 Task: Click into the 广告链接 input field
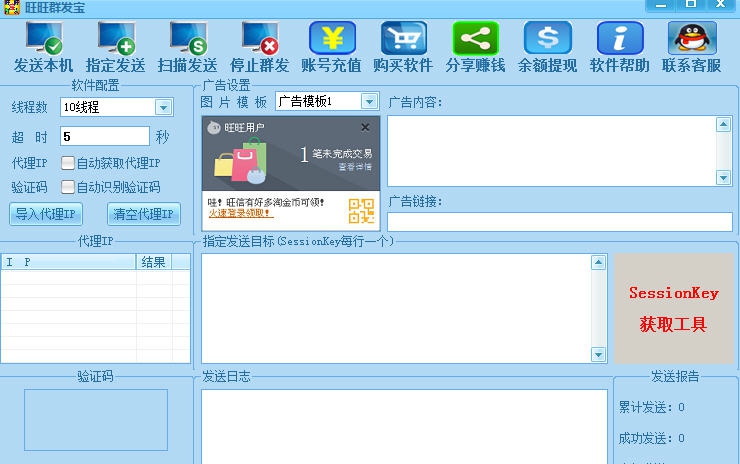[x=560, y=222]
